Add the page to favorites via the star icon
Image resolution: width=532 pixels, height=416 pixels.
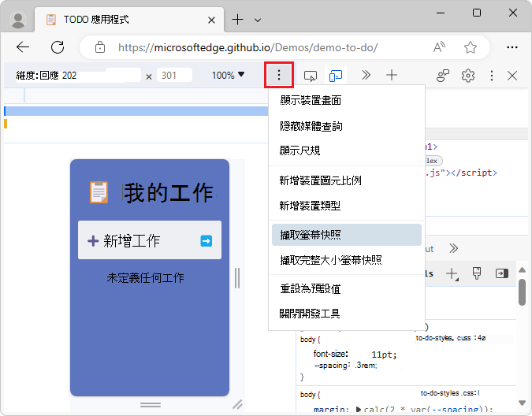click(471, 47)
